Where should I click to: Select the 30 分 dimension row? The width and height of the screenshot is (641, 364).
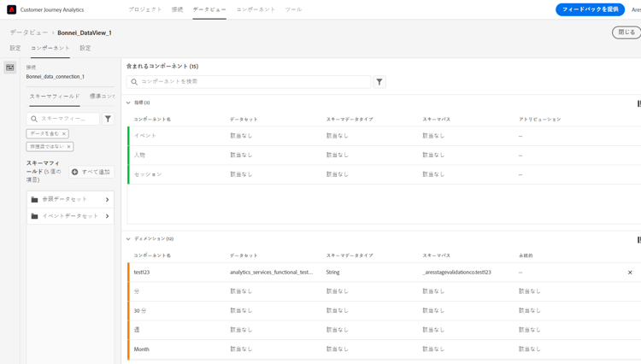(385, 311)
